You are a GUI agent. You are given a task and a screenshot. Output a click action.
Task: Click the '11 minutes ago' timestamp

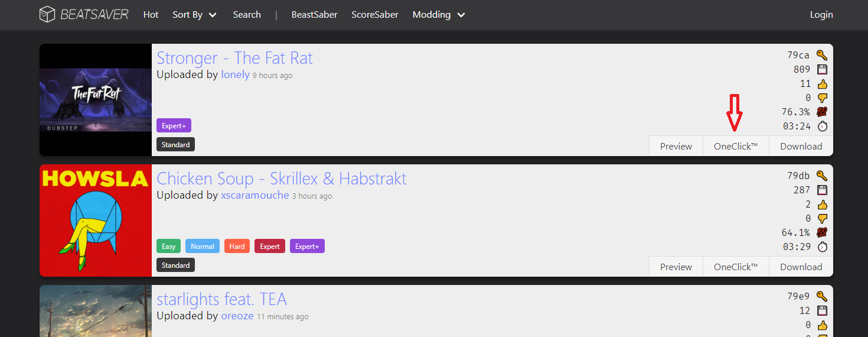point(283,317)
